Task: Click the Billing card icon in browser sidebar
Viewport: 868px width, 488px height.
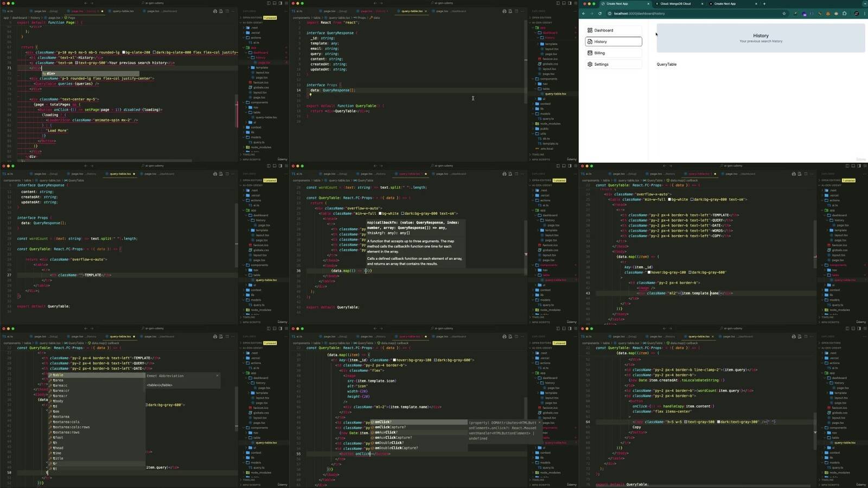Action: (590, 53)
